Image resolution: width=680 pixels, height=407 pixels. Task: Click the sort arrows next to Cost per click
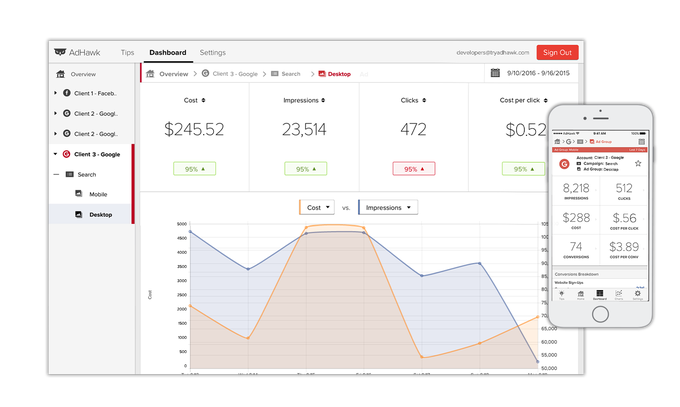[x=546, y=100]
